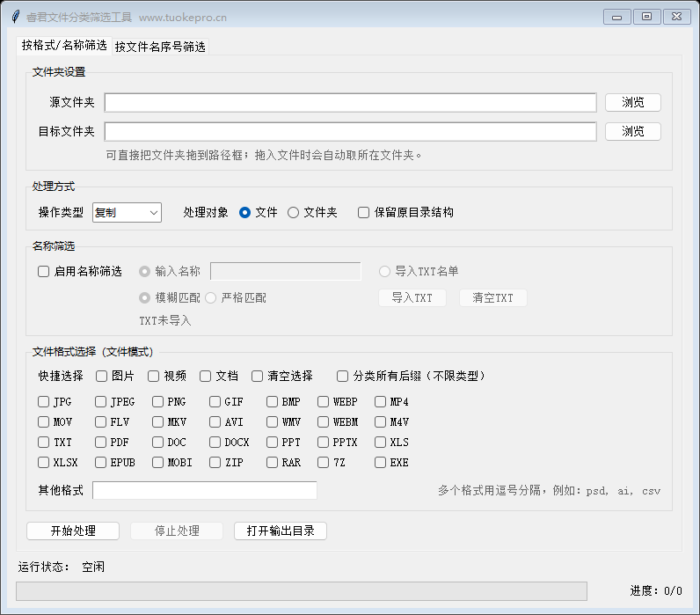This screenshot has height=615, width=700.
Task: Click the 打开输出目录 button
Action: click(281, 531)
